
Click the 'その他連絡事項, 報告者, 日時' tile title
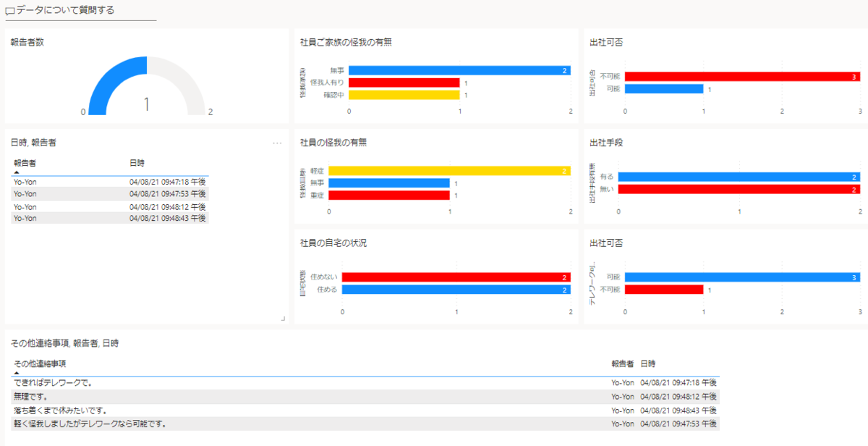(65, 342)
